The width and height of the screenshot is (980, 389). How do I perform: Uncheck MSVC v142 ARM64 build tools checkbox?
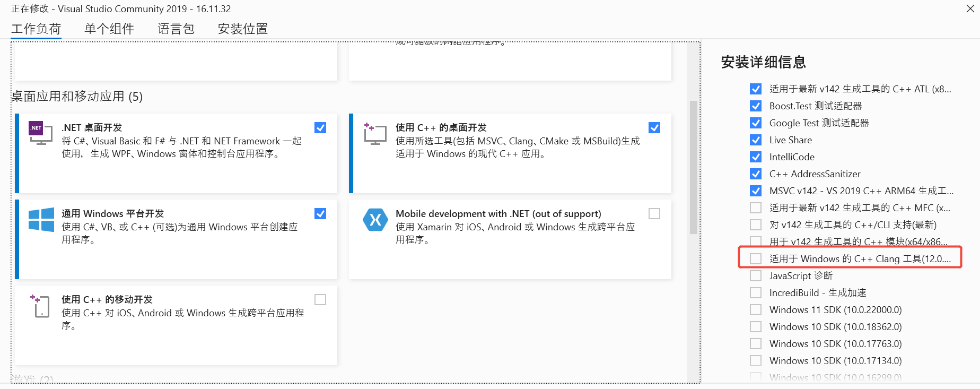coord(756,191)
